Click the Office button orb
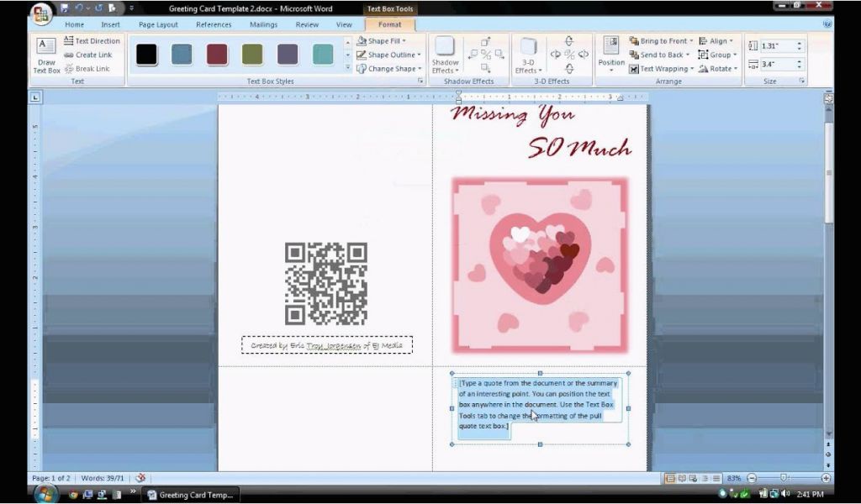The width and height of the screenshot is (861, 504). (x=41, y=13)
